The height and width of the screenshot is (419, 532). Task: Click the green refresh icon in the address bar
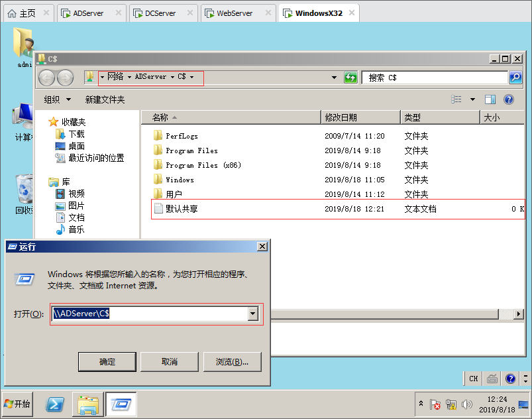coord(350,78)
